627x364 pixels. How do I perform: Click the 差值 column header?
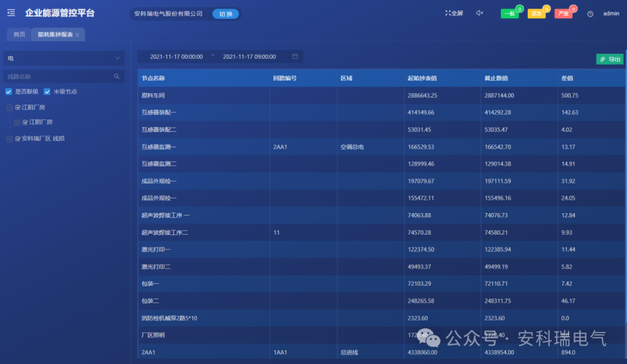(x=567, y=78)
